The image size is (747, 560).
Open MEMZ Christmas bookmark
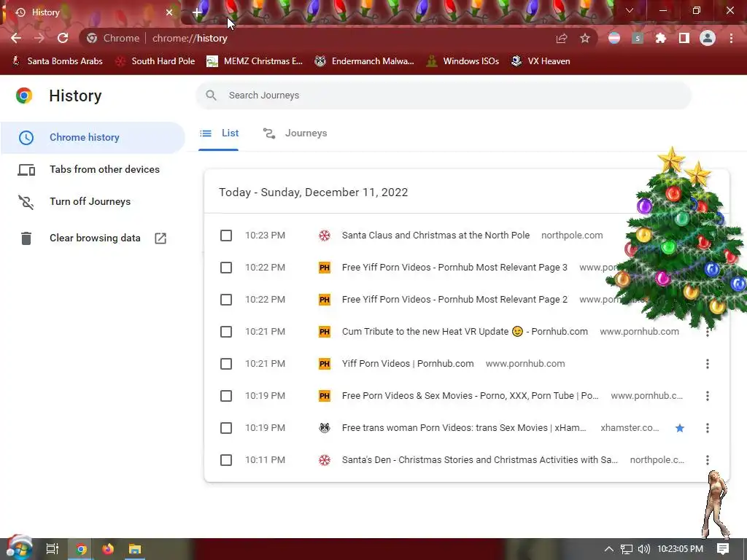tap(255, 61)
